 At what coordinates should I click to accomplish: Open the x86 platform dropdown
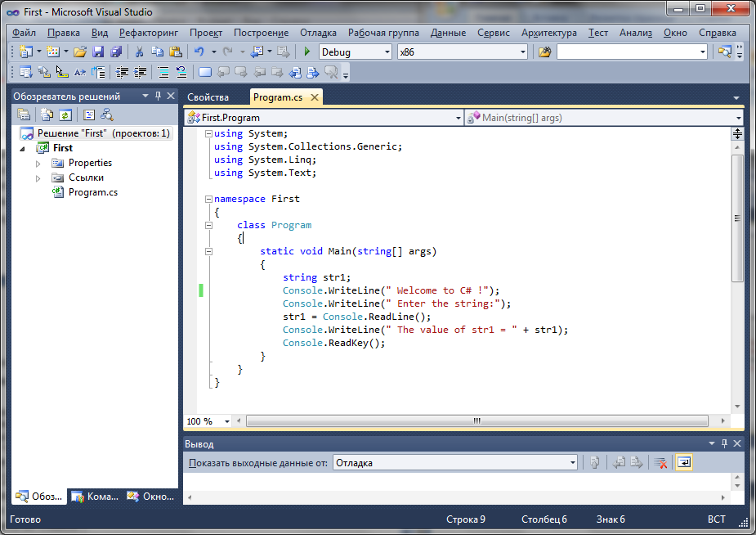(x=463, y=52)
